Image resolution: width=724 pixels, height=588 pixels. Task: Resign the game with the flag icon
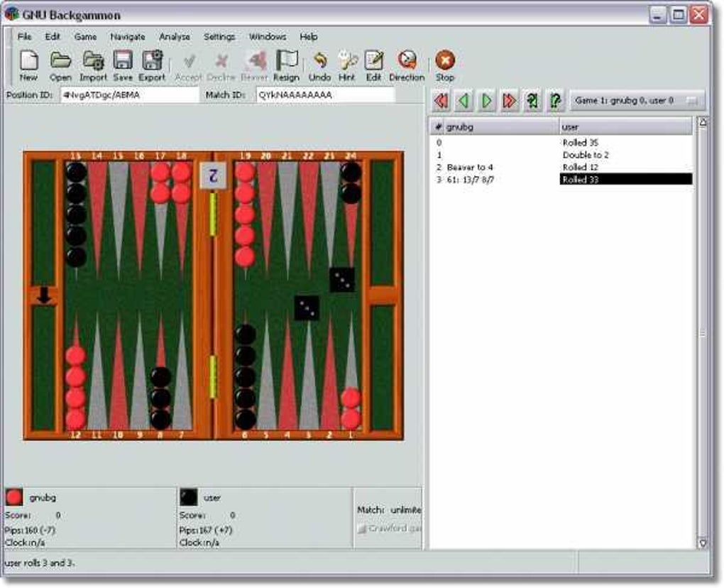point(287,61)
